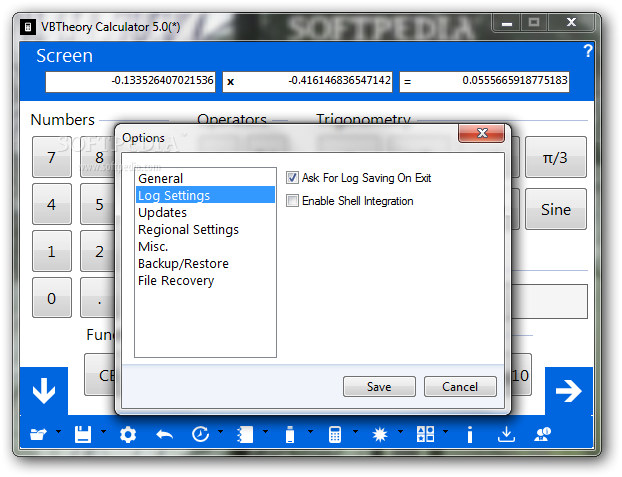Select Updates in options list
The width and height of the screenshot is (622, 477).
click(205, 212)
